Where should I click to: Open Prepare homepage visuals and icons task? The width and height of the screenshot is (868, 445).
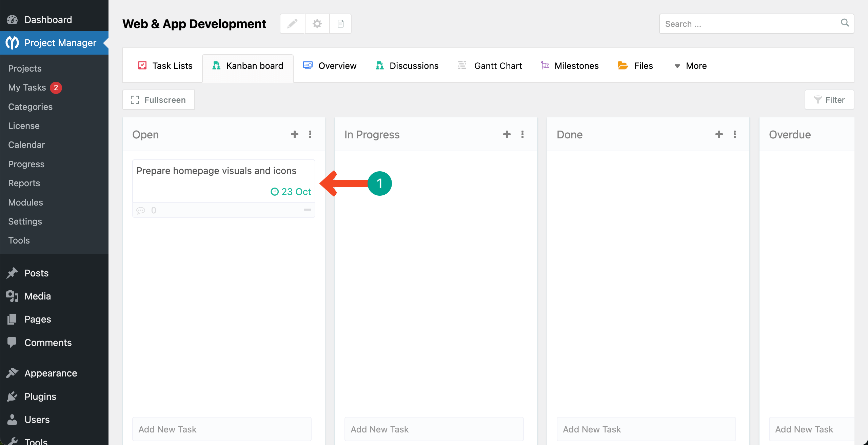click(x=216, y=171)
